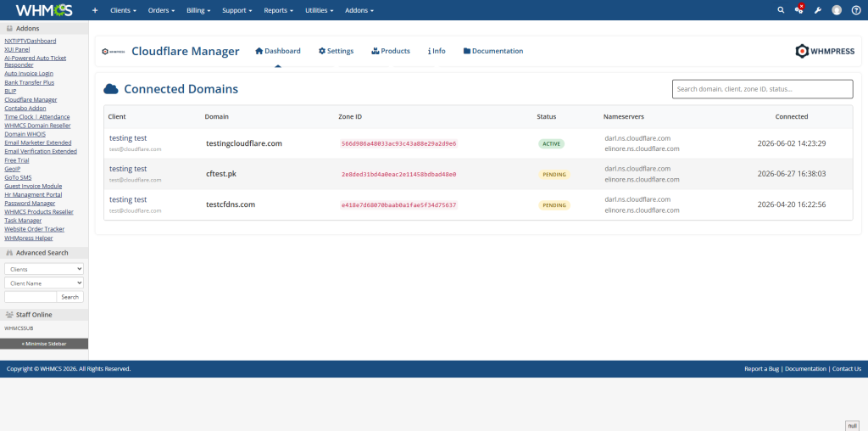
Task: Open the Bank Transfer Plus link
Action: [x=30, y=82]
